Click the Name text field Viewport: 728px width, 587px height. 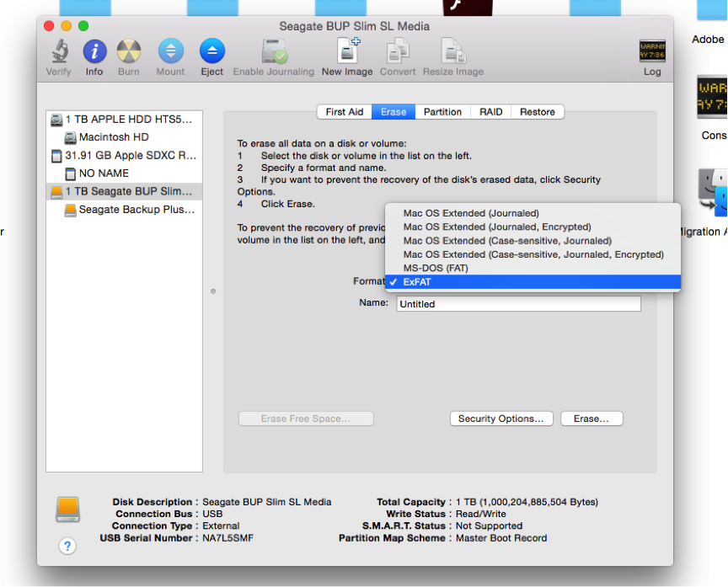(x=518, y=304)
